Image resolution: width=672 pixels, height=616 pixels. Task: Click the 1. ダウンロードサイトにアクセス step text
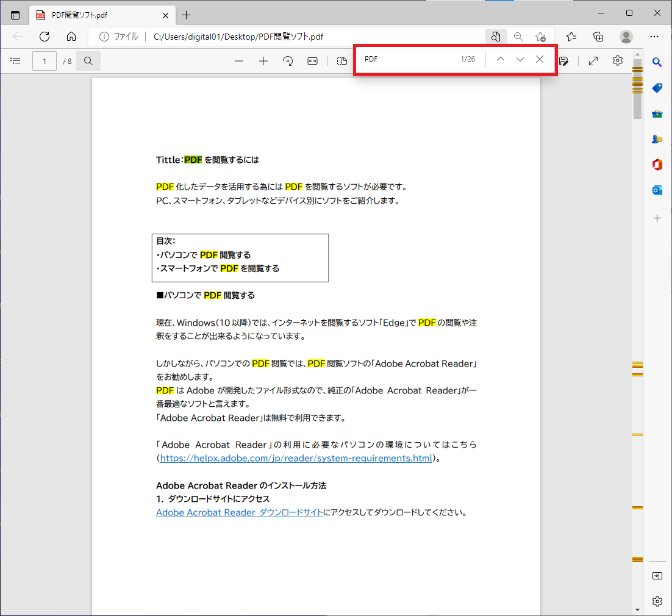(x=213, y=499)
